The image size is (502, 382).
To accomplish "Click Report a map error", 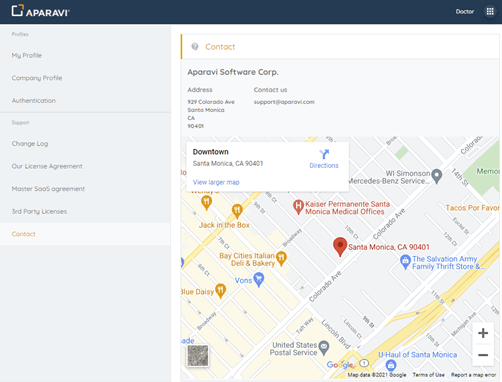I will [473, 375].
